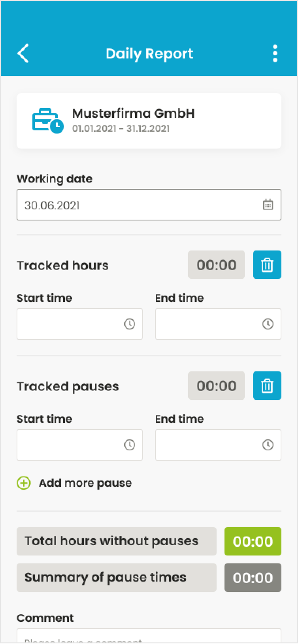
Task: Click clock icon in tracked hours start time
Action: [x=130, y=324]
